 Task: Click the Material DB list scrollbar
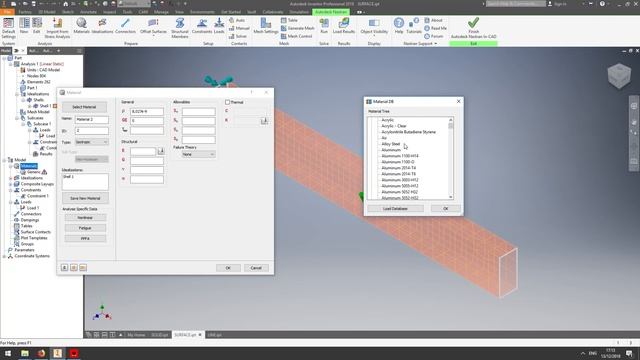(451, 158)
